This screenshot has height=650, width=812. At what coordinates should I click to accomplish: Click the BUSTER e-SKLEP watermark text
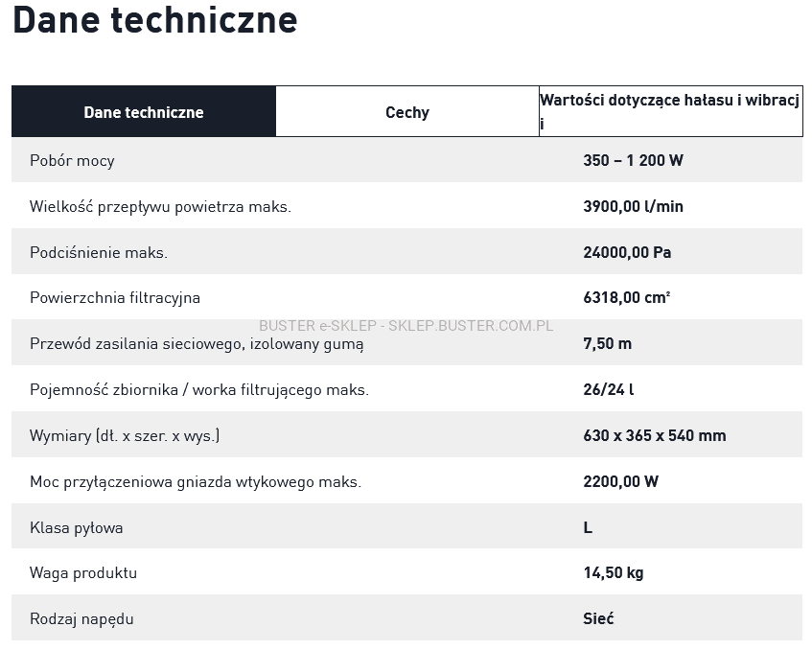[406, 325]
